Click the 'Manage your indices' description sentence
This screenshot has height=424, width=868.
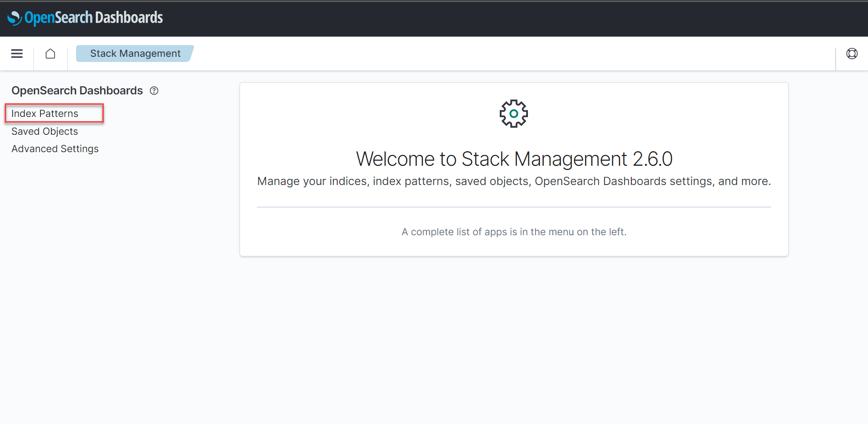tap(514, 181)
